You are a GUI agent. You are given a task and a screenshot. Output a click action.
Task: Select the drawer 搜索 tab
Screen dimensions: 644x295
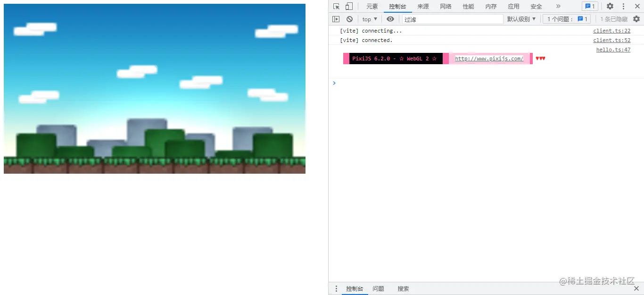pyautogui.click(x=403, y=288)
